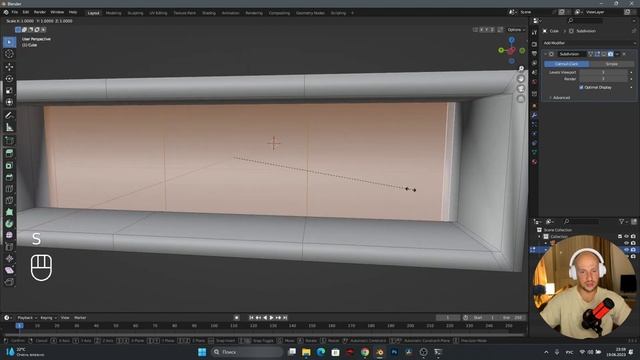Select the Spin tool

click(9, 224)
